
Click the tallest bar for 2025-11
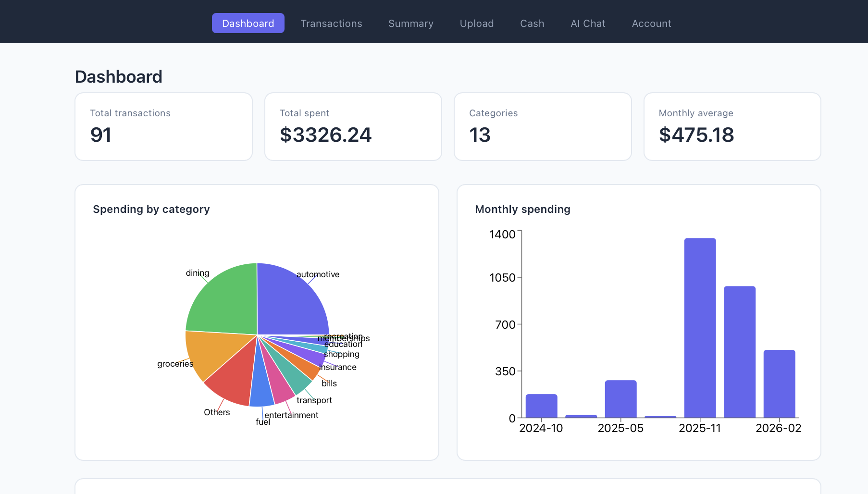pyautogui.click(x=700, y=328)
